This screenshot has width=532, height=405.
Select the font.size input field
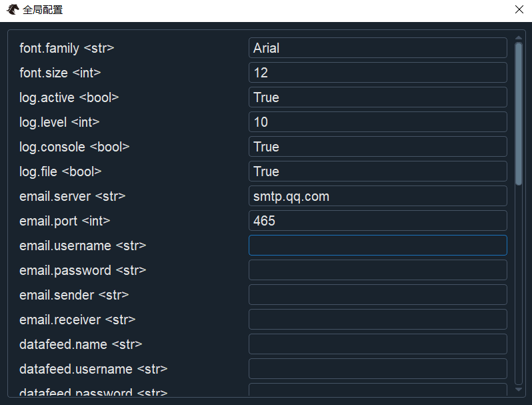[377, 73]
